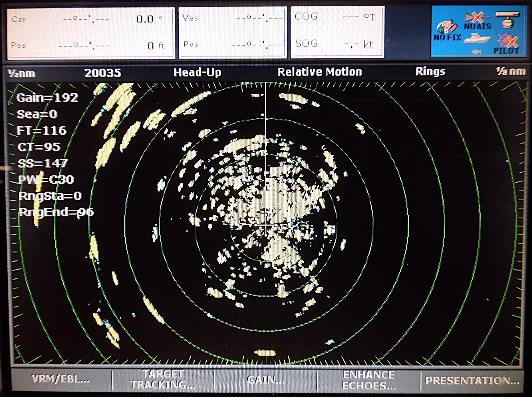Viewport: 532px width, 397px height.
Task: Click the NO AIS crossed-out icon
Action: pyautogui.click(x=477, y=20)
